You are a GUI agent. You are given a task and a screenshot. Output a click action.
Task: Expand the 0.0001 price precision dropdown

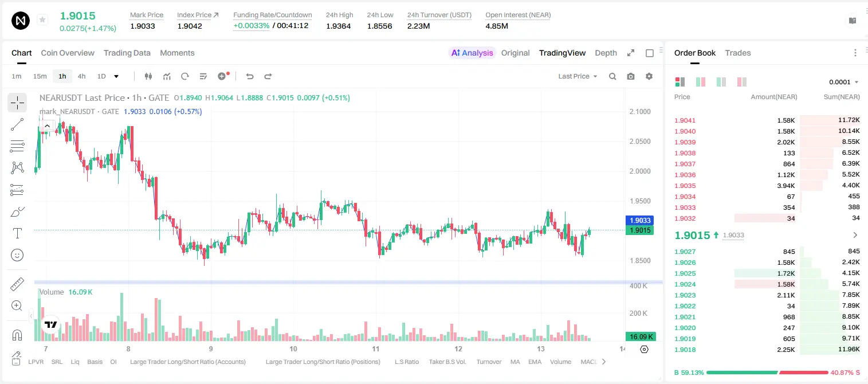pos(844,82)
